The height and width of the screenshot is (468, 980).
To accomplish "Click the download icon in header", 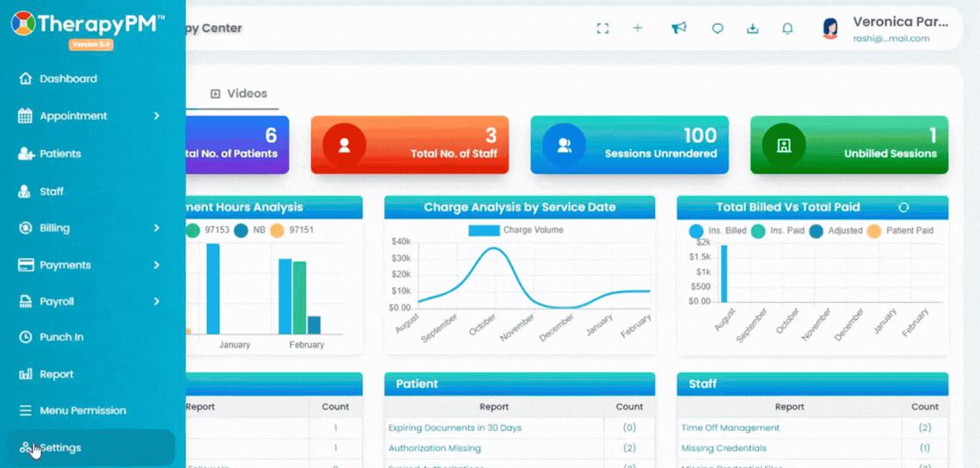I will pyautogui.click(x=753, y=28).
